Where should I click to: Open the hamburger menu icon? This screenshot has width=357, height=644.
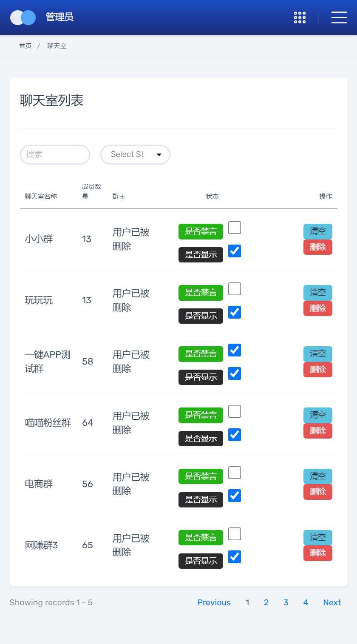tap(339, 17)
